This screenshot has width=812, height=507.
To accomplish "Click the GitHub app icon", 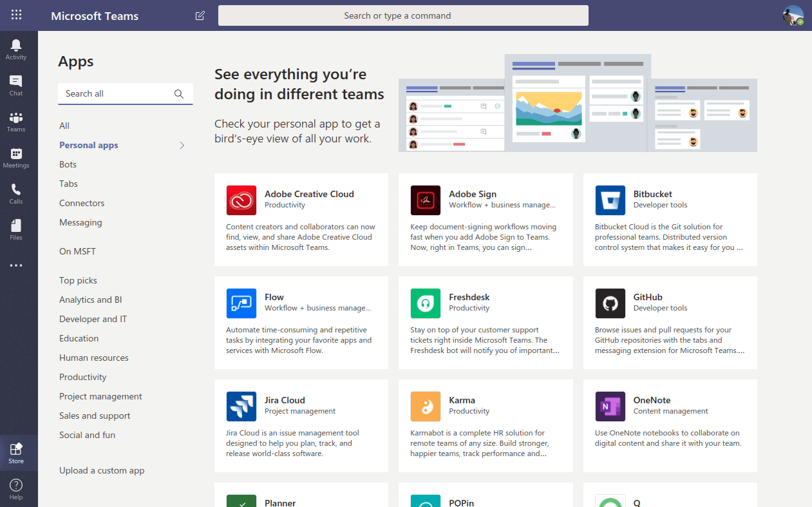I will (x=610, y=303).
